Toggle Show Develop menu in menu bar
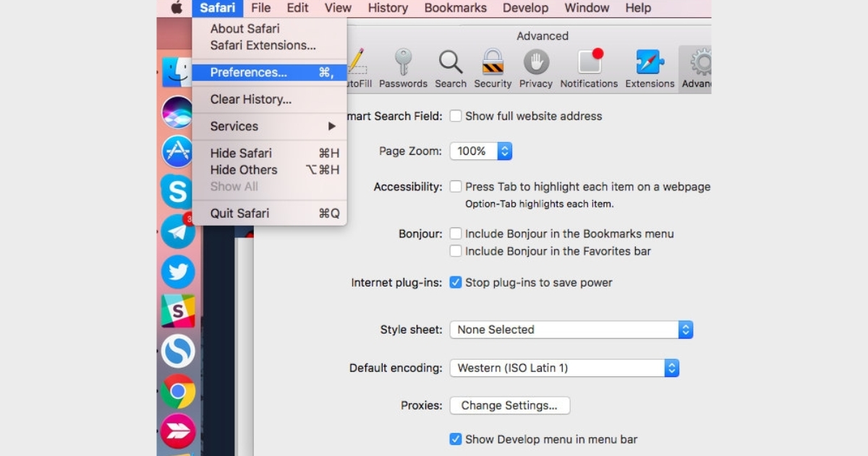Viewport: 868px width, 456px height. click(x=456, y=439)
